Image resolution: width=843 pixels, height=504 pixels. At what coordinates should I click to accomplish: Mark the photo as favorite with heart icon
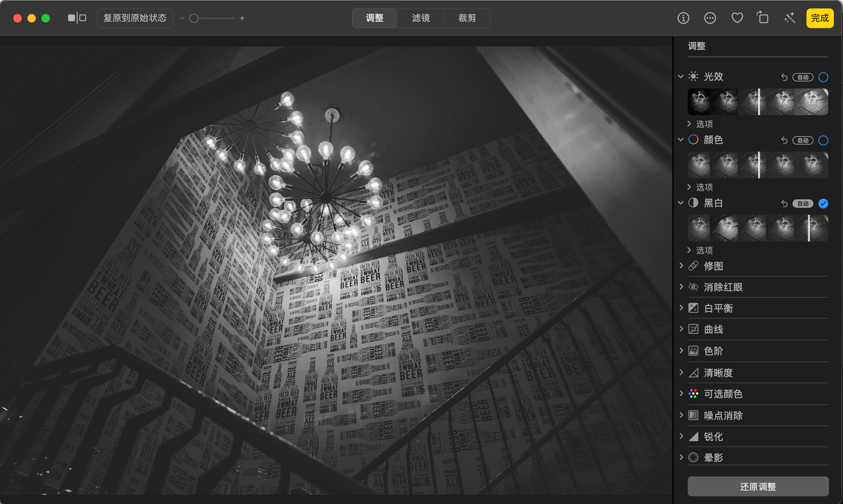click(737, 18)
